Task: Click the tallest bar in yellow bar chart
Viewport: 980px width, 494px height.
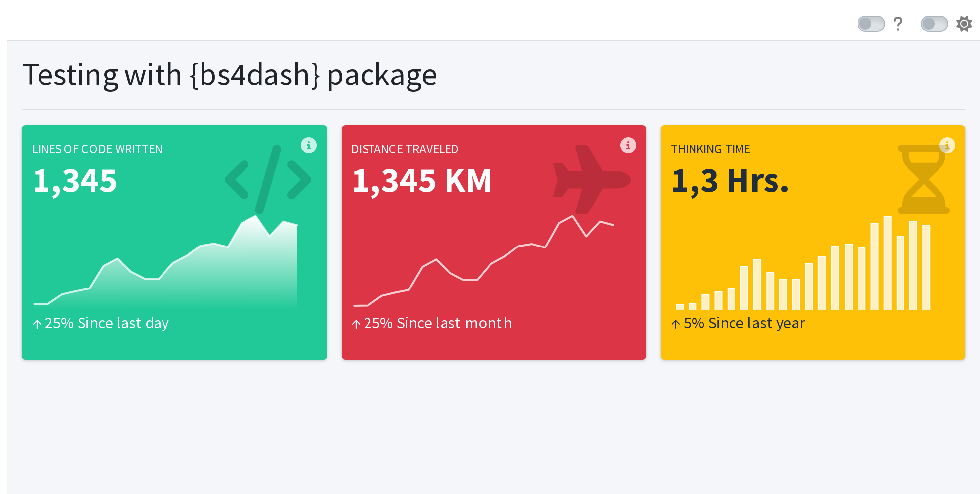Action: coord(887,263)
